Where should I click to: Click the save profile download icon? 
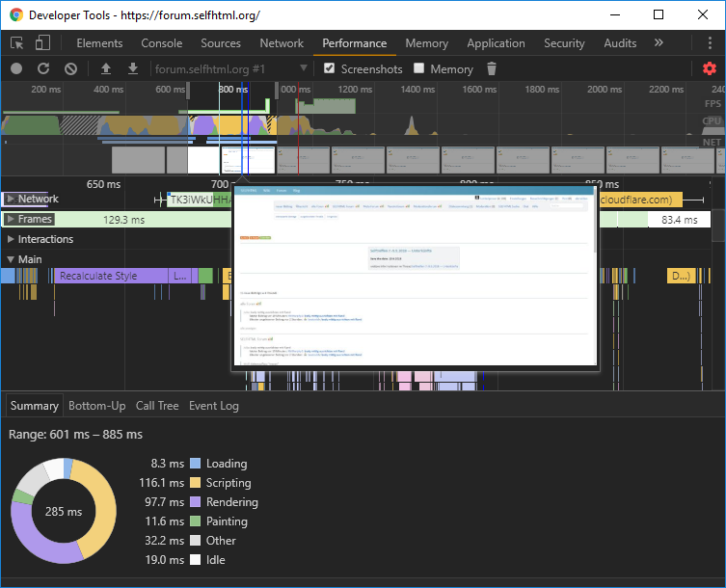133,68
